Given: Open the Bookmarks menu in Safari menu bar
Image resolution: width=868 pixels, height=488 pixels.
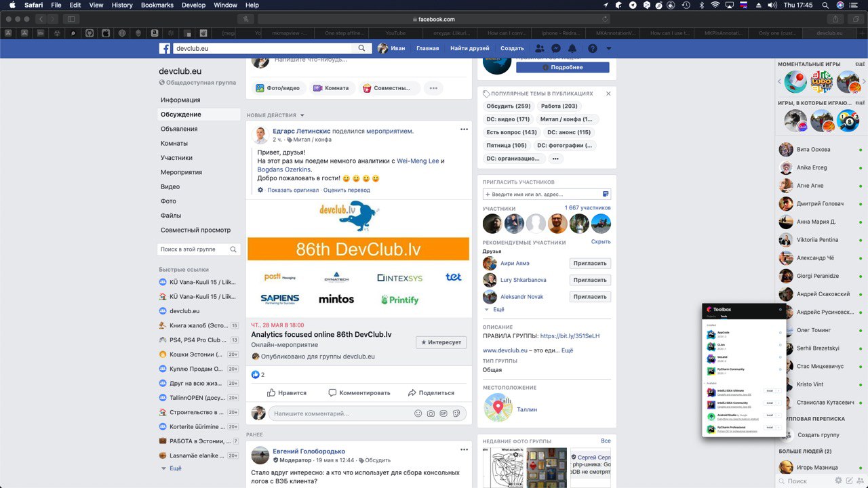Looking at the screenshot, I should (157, 5).
